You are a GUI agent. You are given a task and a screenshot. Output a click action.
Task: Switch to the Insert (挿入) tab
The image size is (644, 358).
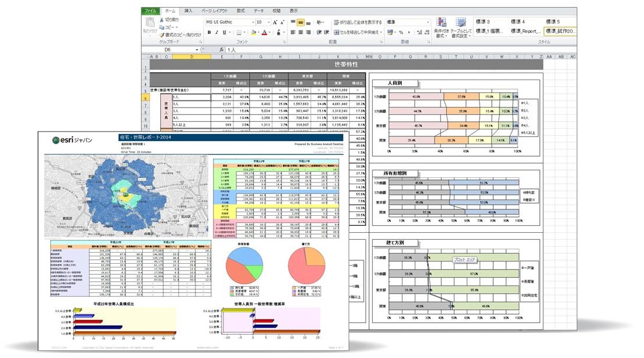(x=188, y=11)
